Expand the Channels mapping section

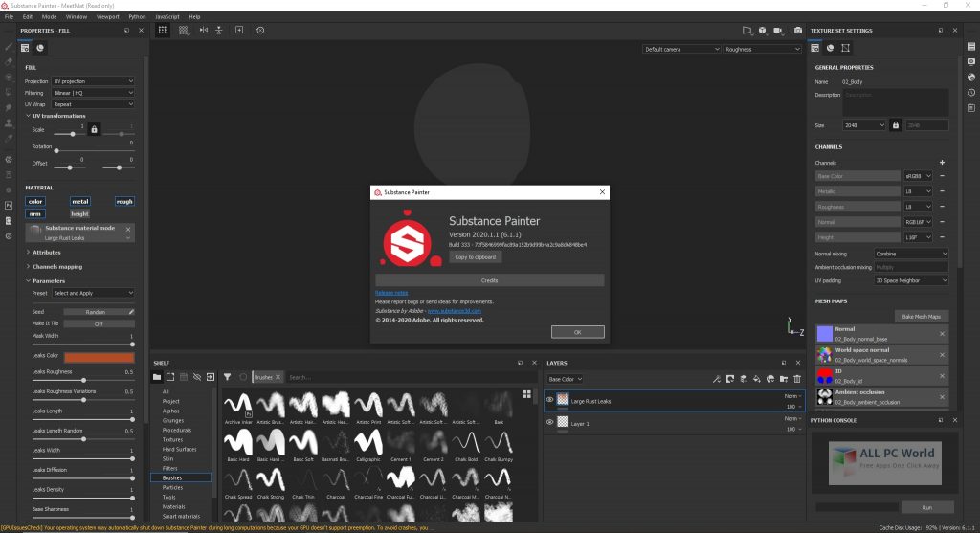point(54,267)
